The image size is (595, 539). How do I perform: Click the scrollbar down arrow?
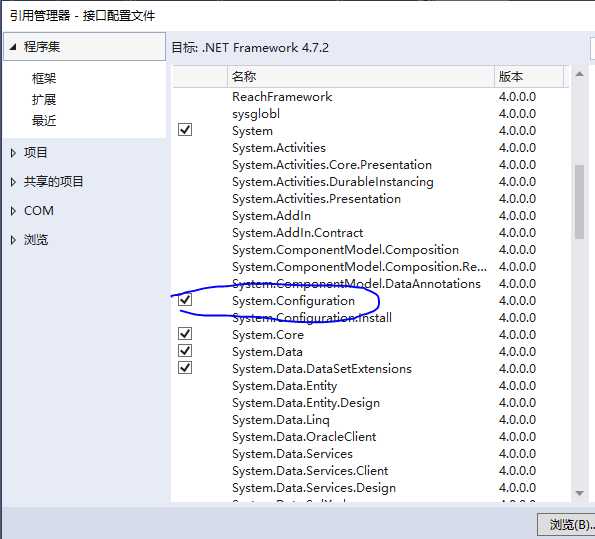point(579,493)
